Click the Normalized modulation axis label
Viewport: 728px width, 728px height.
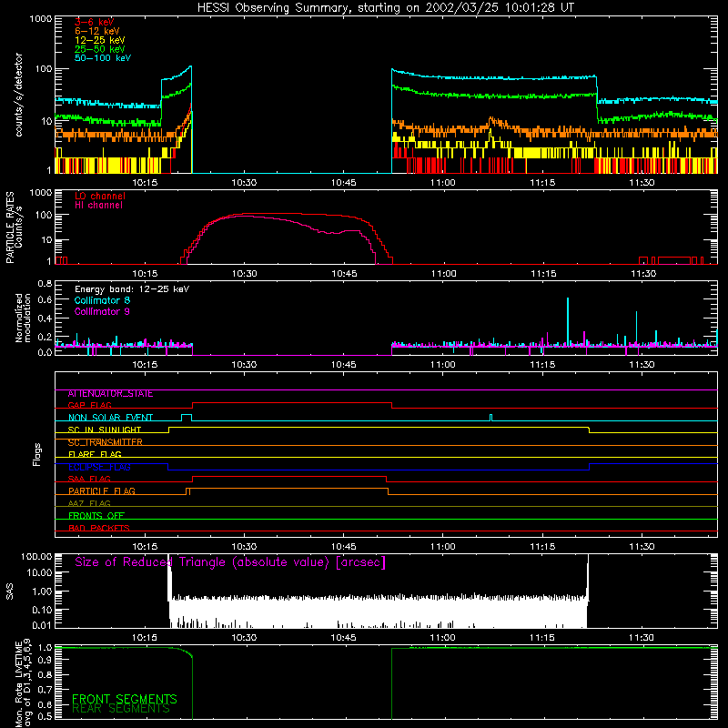(x=23, y=318)
